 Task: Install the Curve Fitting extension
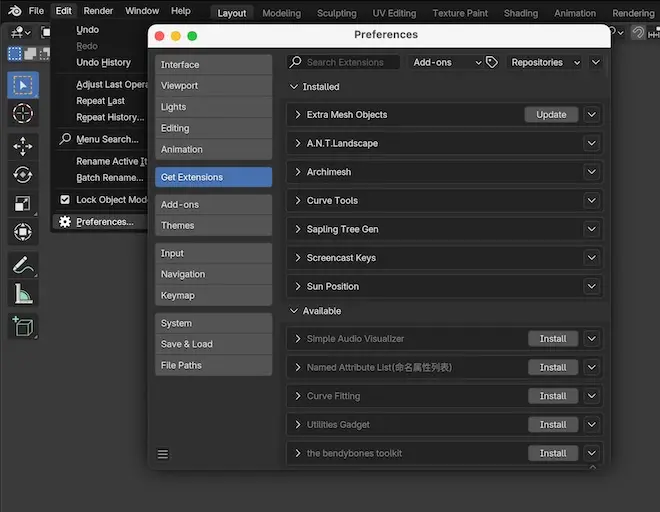pos(553,396)
